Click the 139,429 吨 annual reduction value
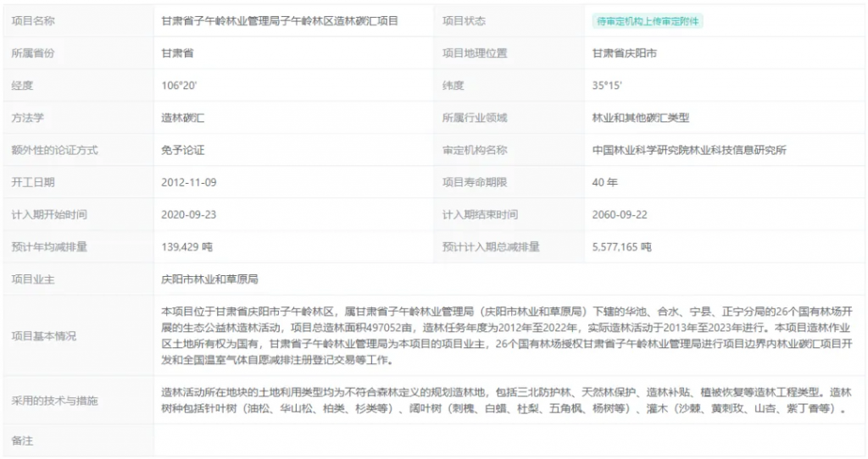 coord(186,247)
